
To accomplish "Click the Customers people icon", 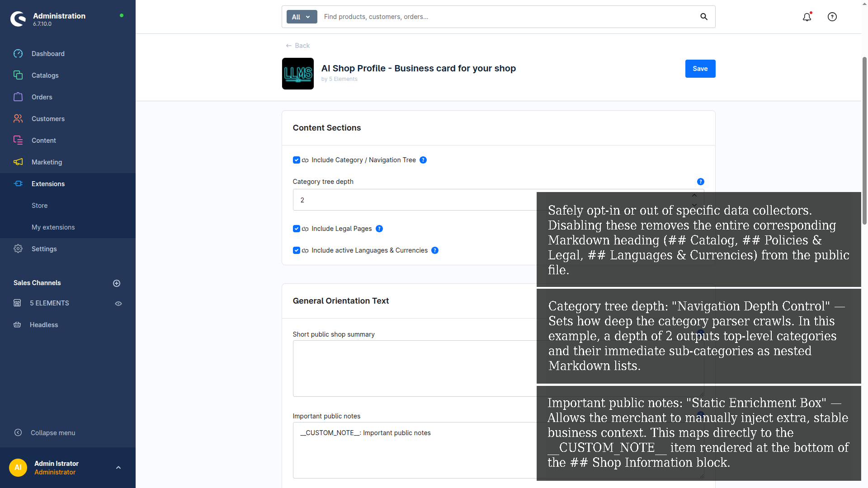I will [18, 119].
